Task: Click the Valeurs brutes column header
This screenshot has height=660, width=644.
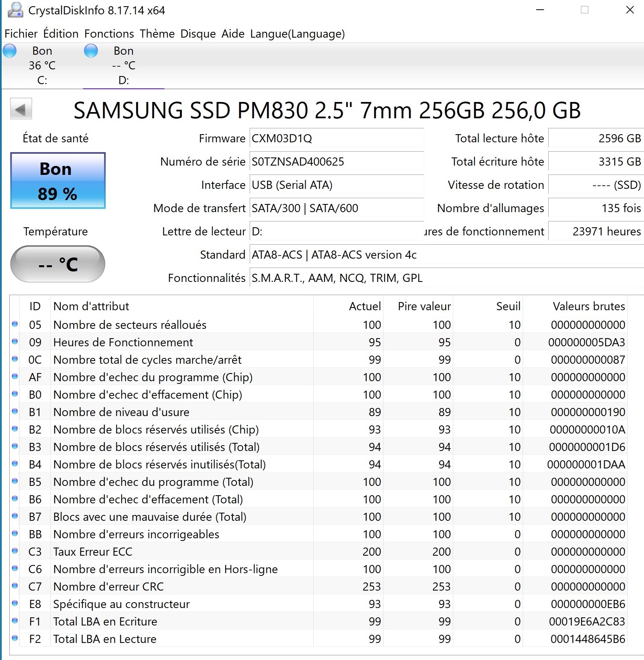Action: point(589,306)
